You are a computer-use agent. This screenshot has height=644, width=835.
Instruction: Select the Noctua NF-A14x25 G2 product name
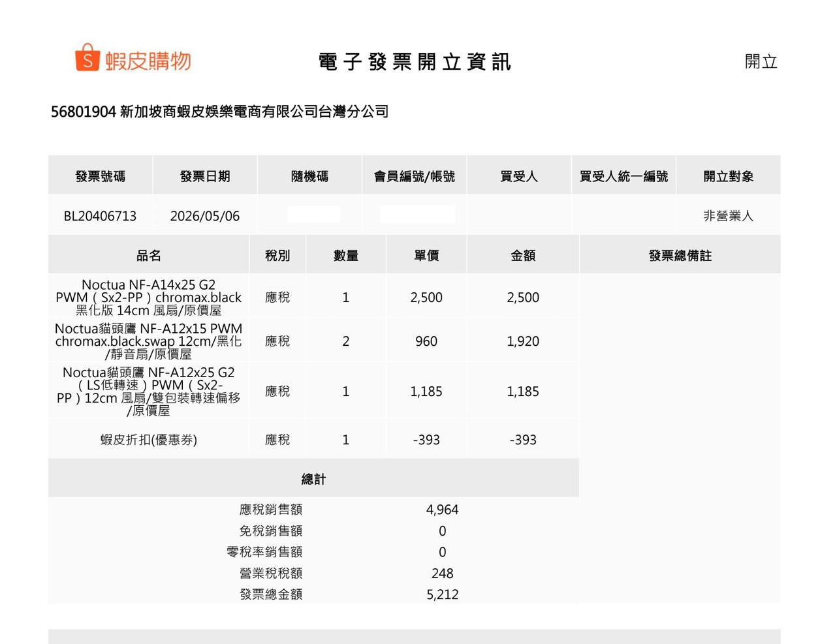pyautogui.click(x=149, y=298)
